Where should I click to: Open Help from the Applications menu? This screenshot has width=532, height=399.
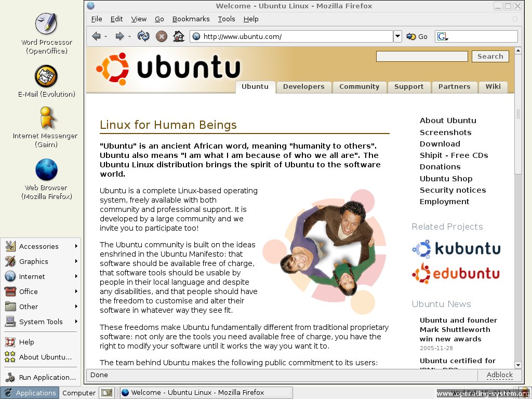coord(41,342)
